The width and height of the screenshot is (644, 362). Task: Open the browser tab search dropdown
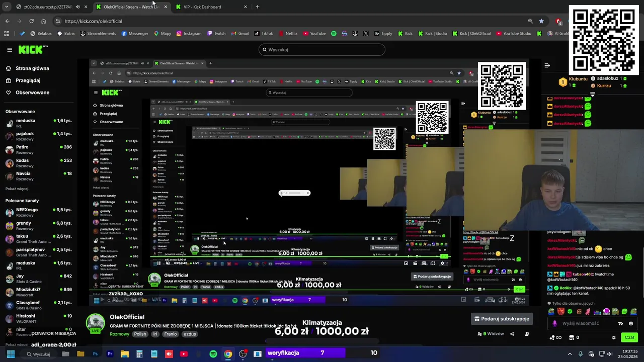click(7, 7)
